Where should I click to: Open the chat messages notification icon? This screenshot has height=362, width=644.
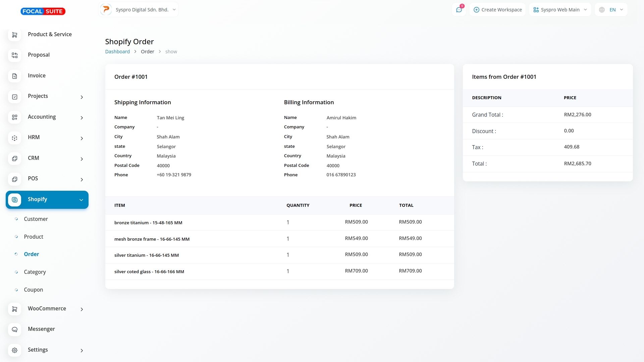(x=459, y=10)
